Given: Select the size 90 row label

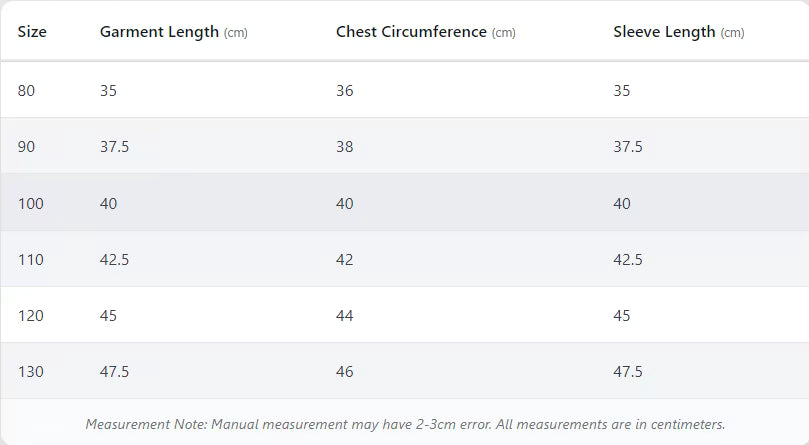Looking at the screenshot, I should (26, 147).
